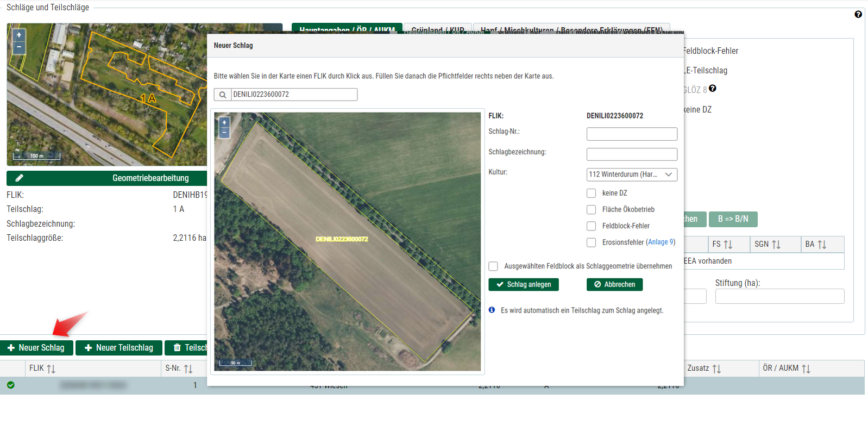868x424 pixels.
Task: Open the Kultur dropdown list
Action: [x=632, y=174]
